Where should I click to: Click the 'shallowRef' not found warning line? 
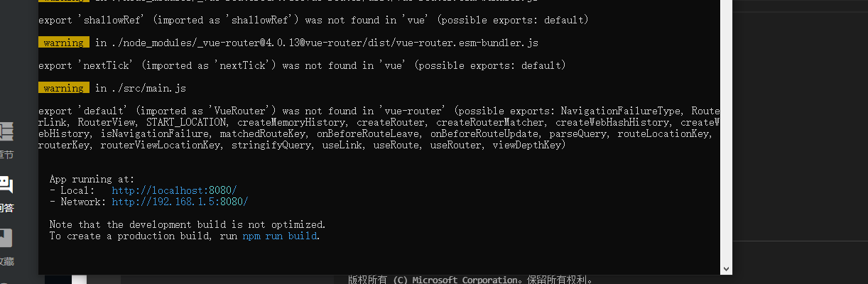pyautogui.click(x=313, y=20)
